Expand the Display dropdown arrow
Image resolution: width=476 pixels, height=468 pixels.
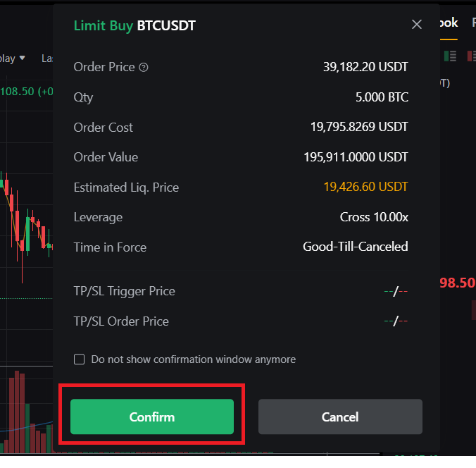click(22, 57)
